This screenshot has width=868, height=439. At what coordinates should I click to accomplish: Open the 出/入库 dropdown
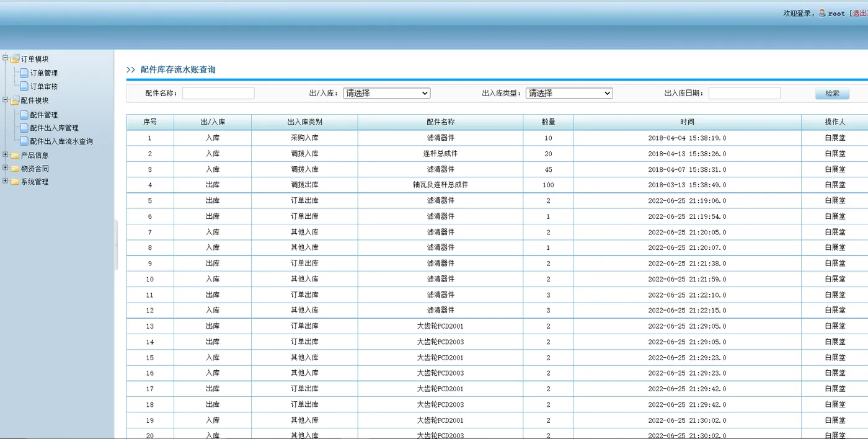coord(386,93)
